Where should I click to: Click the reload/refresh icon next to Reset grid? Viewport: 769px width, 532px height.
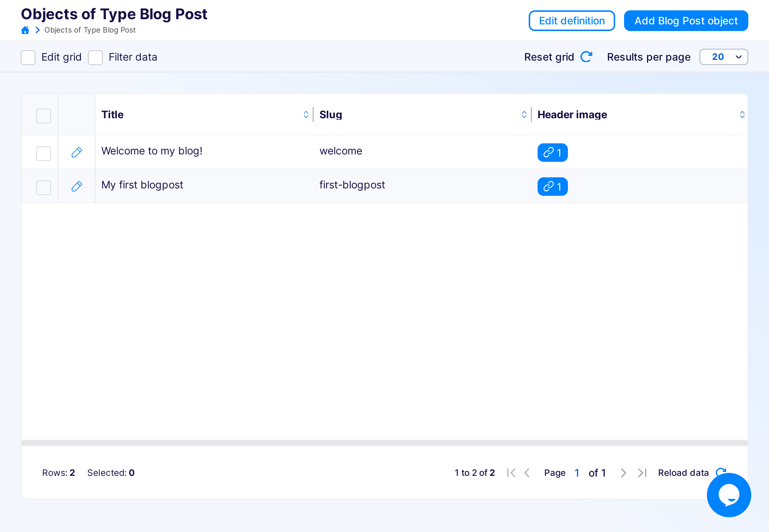point(587,57)
